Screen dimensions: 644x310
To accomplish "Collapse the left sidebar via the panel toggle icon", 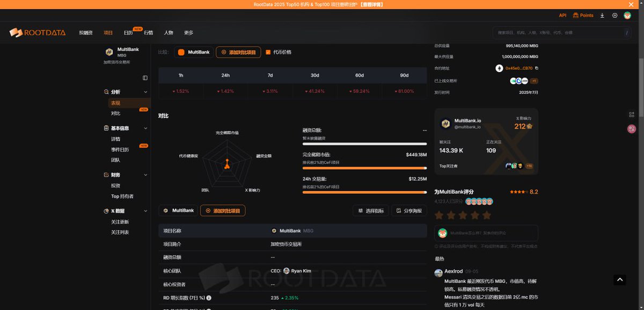I will click(145, 78).
